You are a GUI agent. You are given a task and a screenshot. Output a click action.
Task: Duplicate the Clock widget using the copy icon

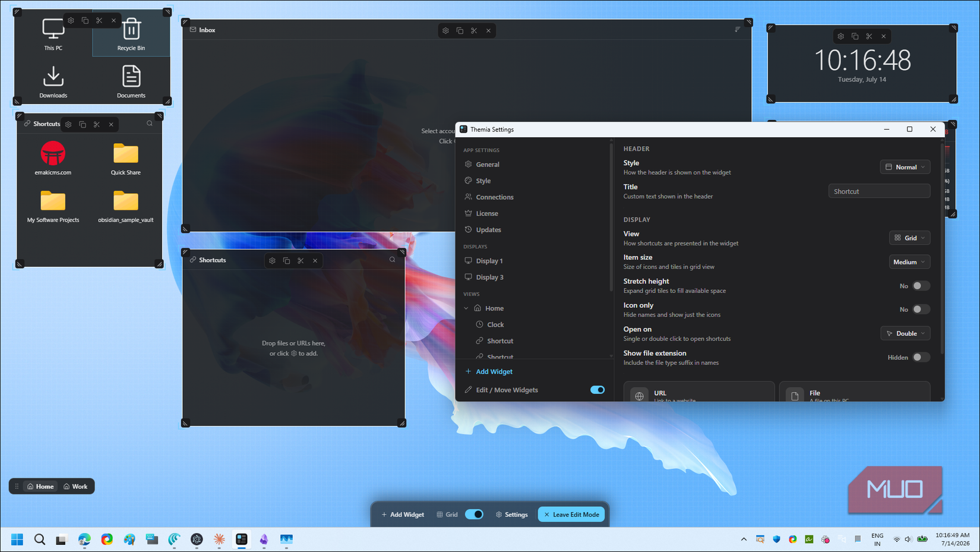point(855,36)
